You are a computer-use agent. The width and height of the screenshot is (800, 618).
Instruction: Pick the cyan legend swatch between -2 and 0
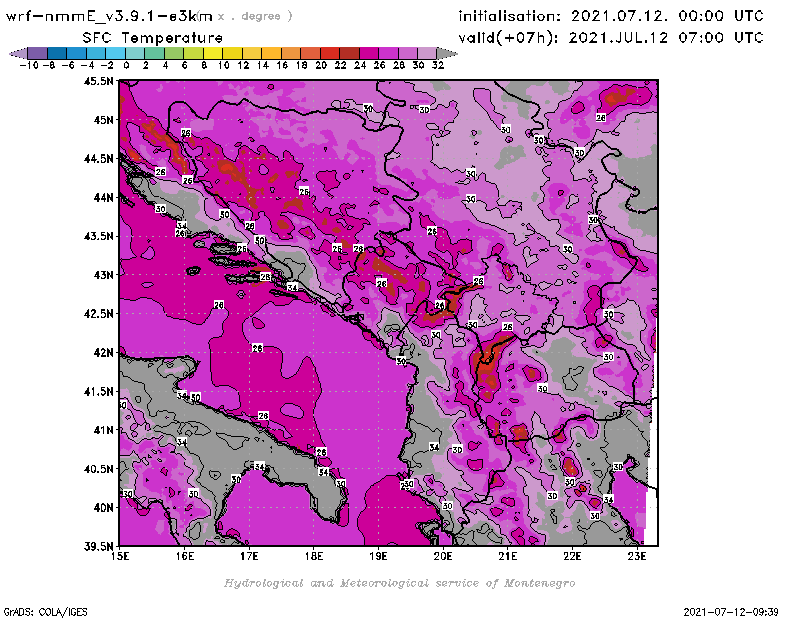(115, 53)
